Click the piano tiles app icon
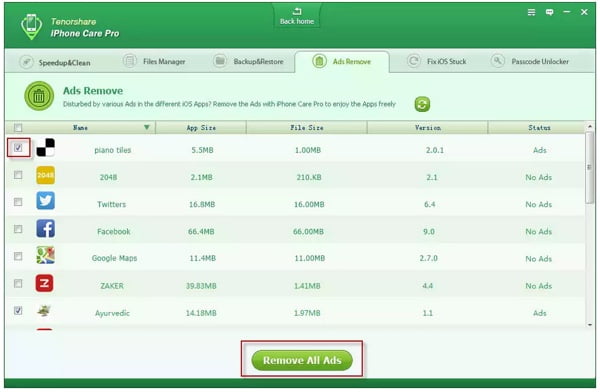This screenshot has height=392, width=600. [x=46, y=147]
